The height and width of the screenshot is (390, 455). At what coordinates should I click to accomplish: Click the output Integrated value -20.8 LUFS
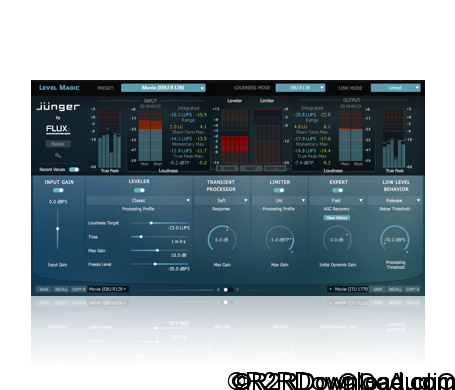305,115
